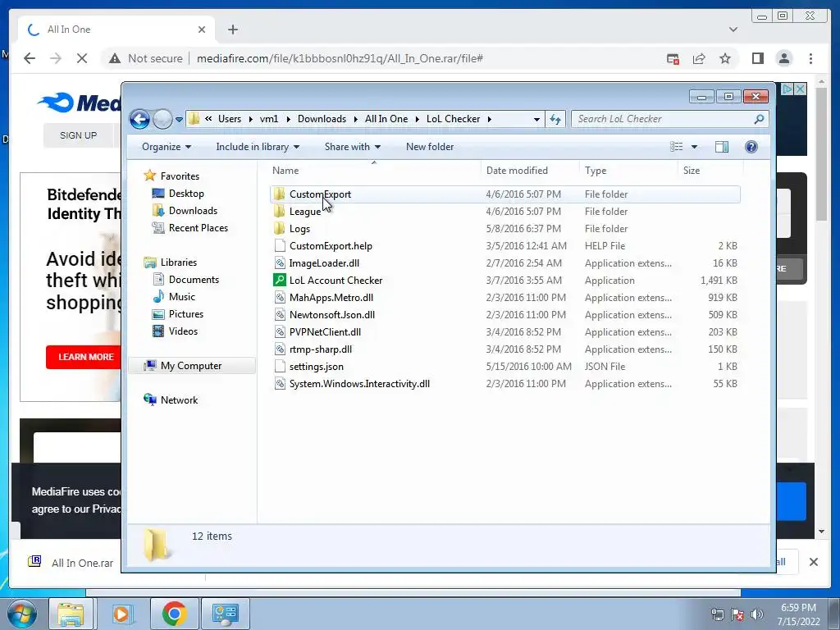840x630 pixels.
Task: Select the League folder icon
Action: [279, 211]
